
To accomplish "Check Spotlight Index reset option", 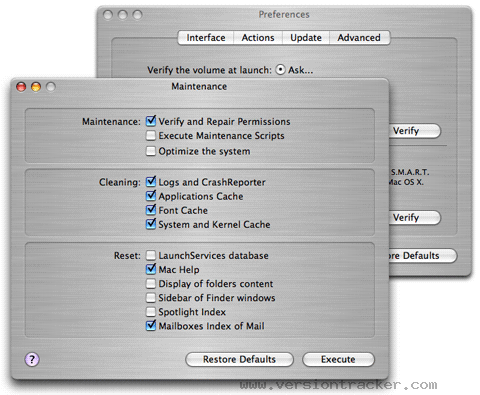I will [151, 312].
